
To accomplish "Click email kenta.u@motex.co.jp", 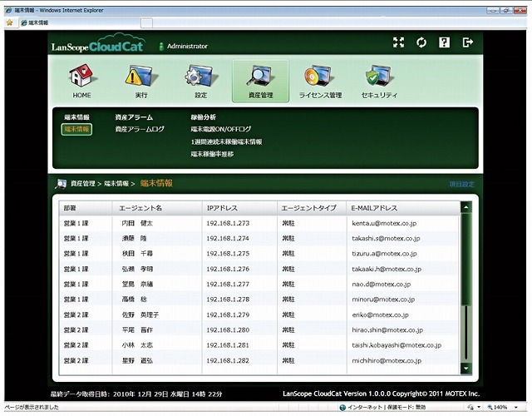I will tap(384, 223).
